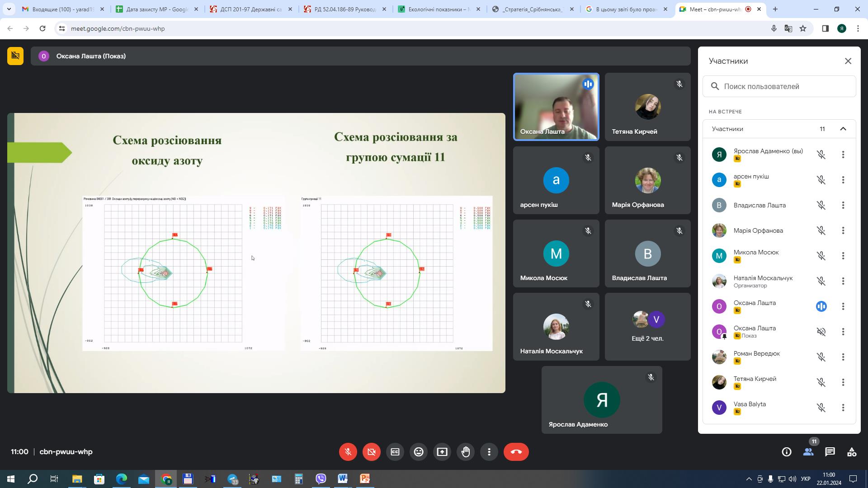Toggle closed captions button
The height and width of the screenshot is (488, 868).
pyautogui.click(x=395, y=452)
